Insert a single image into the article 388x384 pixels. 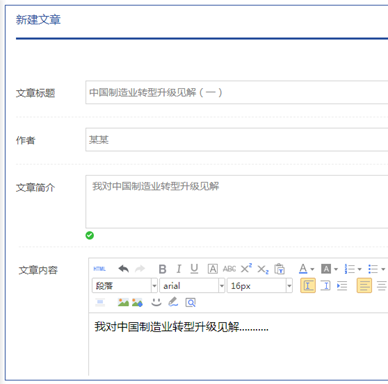click(123, 302)
